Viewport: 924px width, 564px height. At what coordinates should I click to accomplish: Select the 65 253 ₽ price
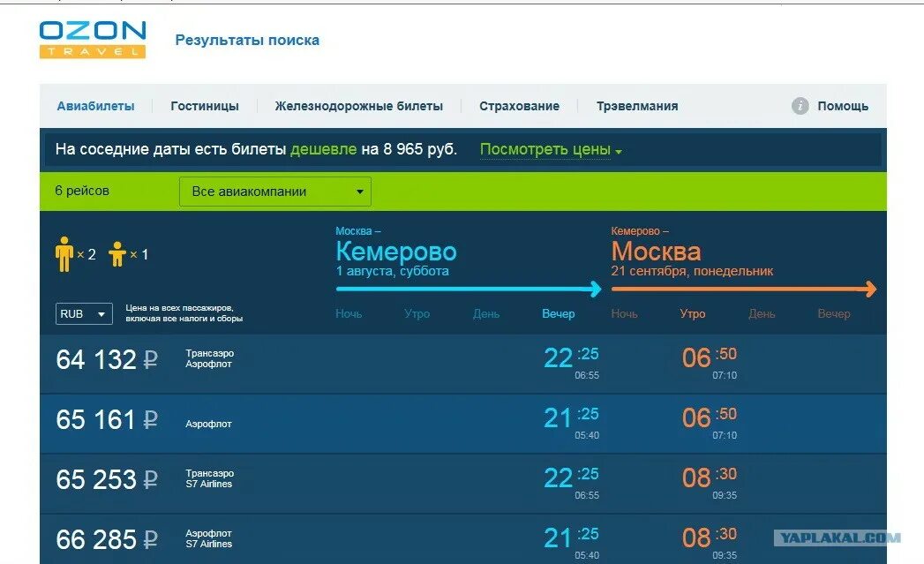[x=107, y=480]
